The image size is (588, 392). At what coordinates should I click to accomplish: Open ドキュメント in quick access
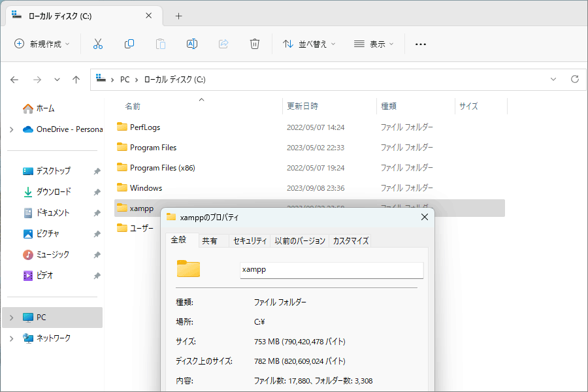pos(46,213)
